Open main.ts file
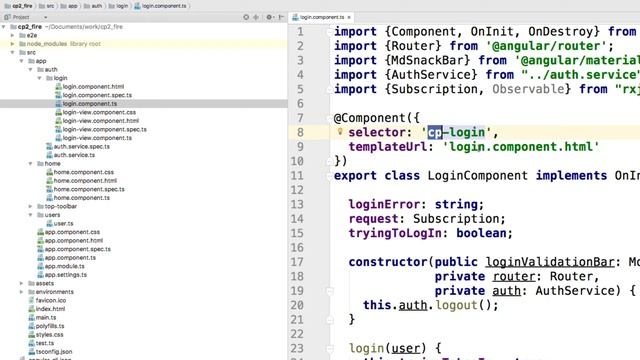 42,317
